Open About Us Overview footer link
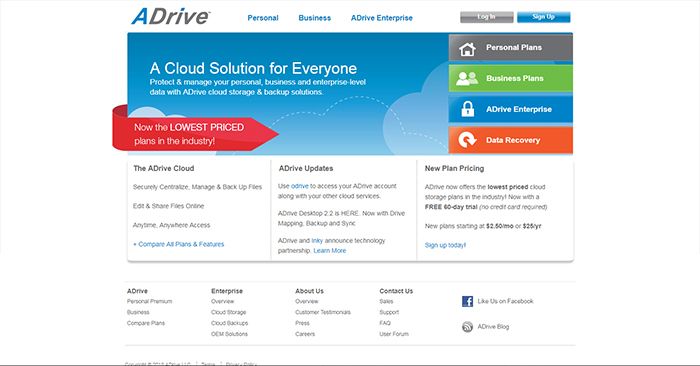Viewport: 700px width, 366px height. coord(307,302)
